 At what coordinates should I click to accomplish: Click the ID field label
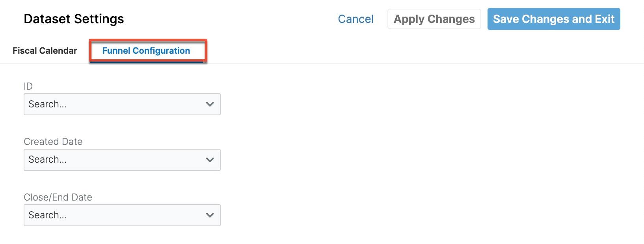(28, 86)
